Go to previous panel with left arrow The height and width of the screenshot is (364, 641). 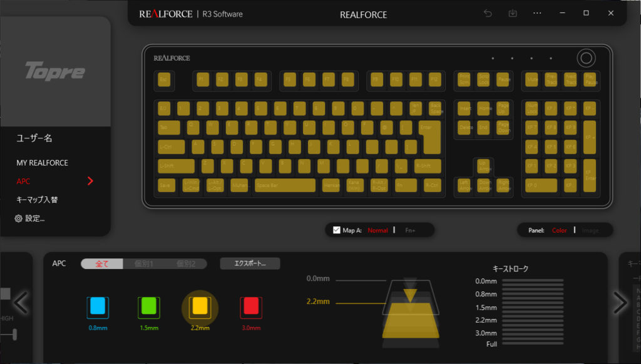point(21,303)
